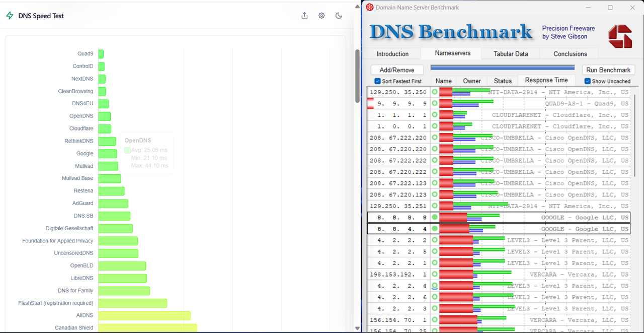Click the NextDNS label
Image resolution: width=644 pixels, height=333 pixels.
[x=82, y=79]
